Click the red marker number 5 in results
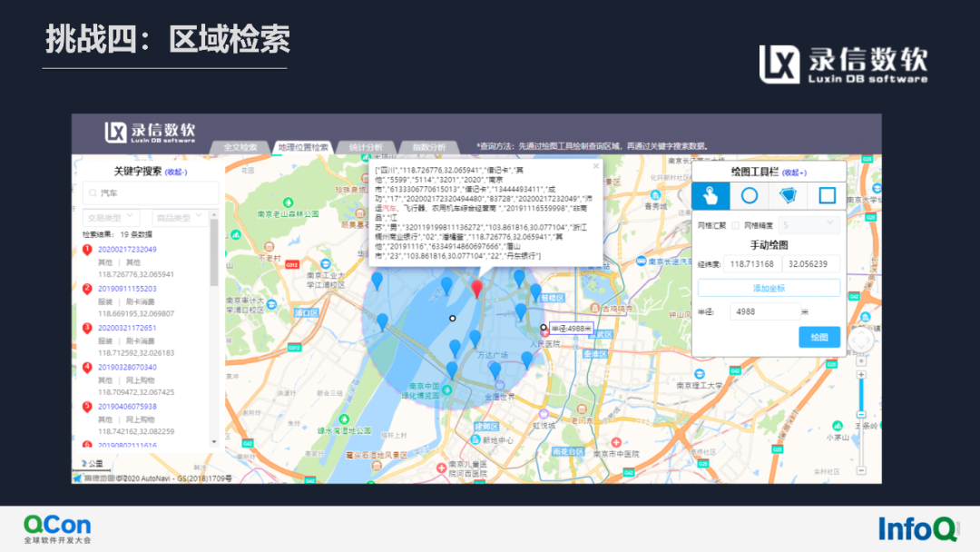Screen dimensions: 980x552 (87, 407)
